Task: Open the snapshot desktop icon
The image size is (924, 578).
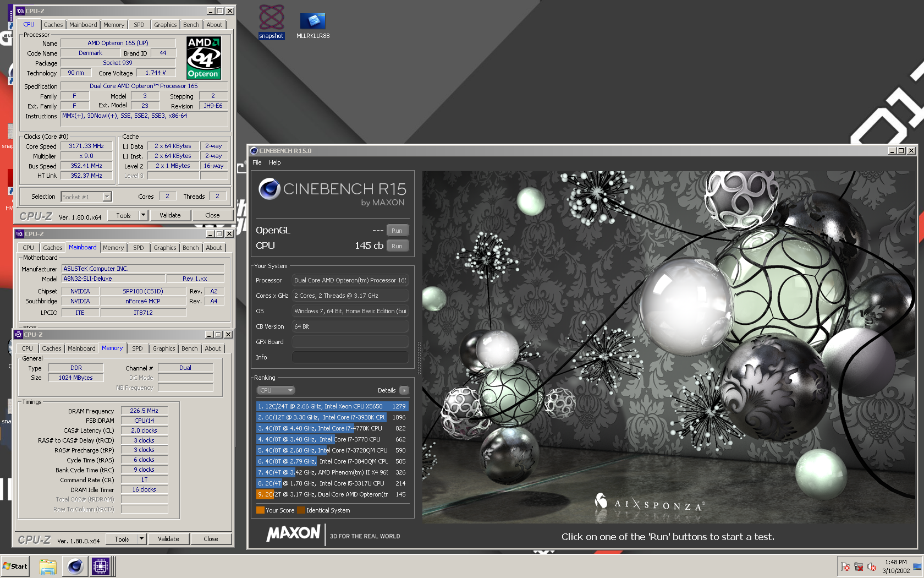Action: (271, 22)
